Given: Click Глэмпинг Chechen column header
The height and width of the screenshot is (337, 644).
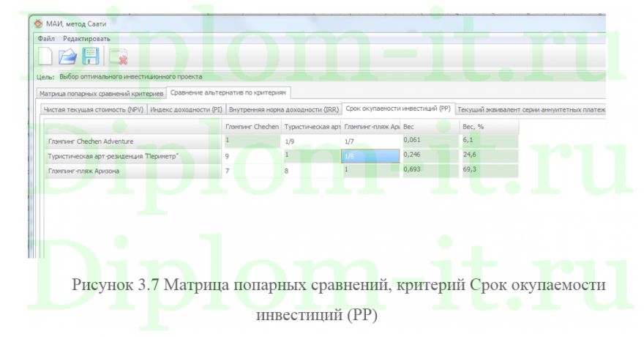Looking at the screenshot, I should 252,127.
